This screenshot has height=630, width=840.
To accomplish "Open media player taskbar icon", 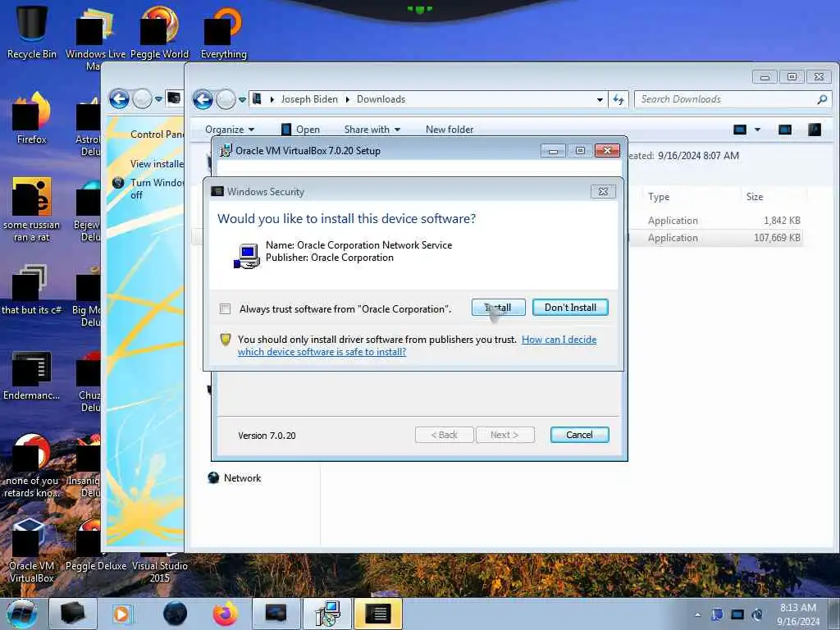I will pos(121,614).
